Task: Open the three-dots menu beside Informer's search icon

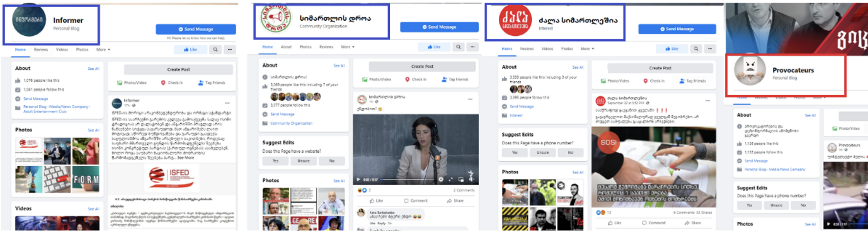Action: (x=230, y=50)
